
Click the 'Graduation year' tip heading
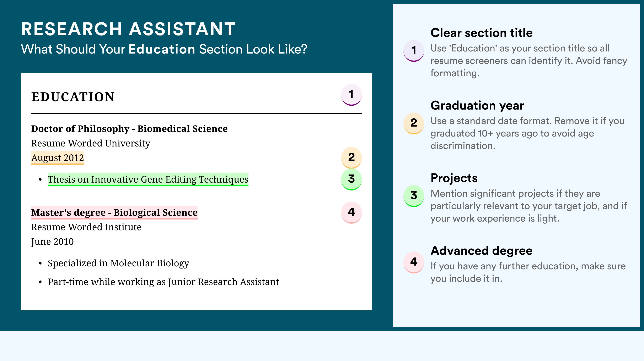coord(477,105)
